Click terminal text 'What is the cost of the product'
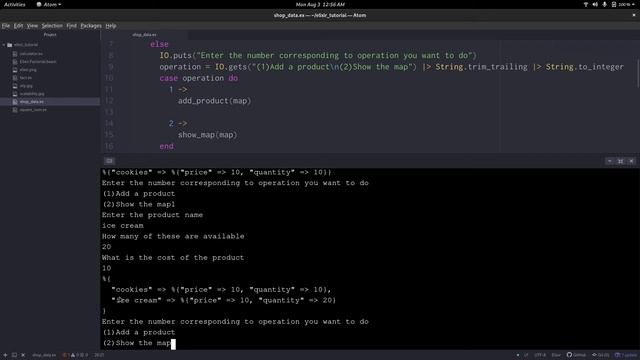 (x=173, y=258)
